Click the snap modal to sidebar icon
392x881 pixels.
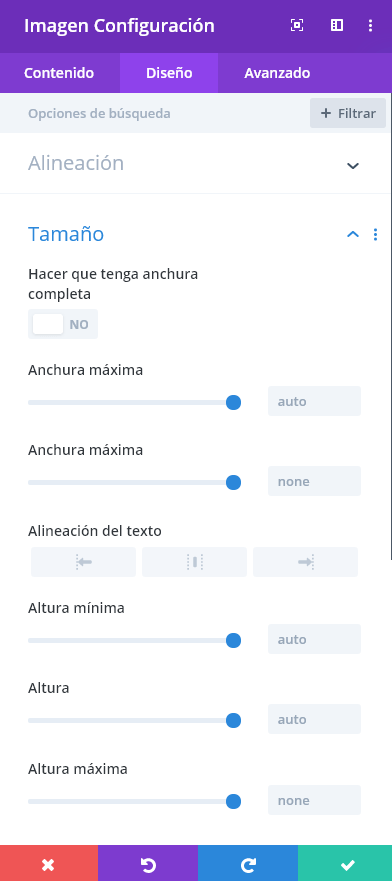[x=336, y=25]
